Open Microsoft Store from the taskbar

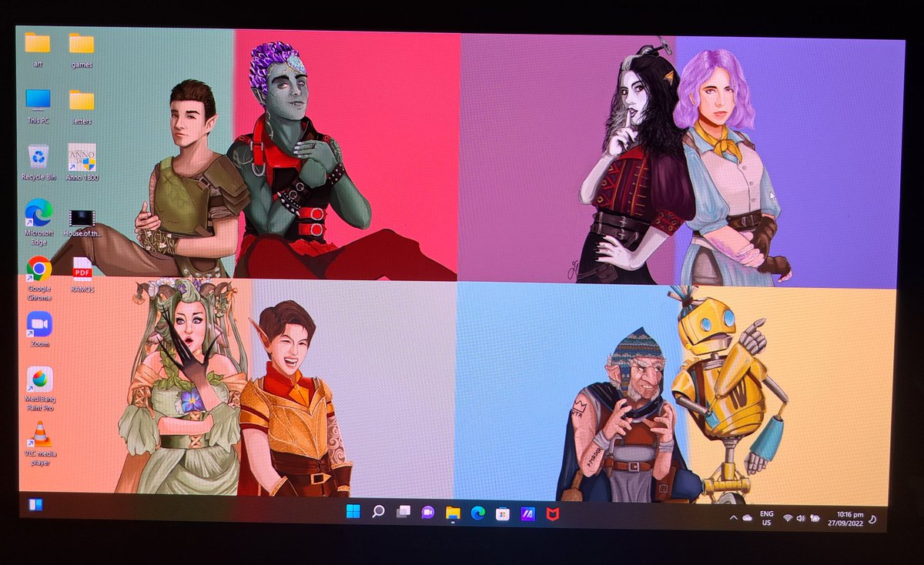[502, 514]
